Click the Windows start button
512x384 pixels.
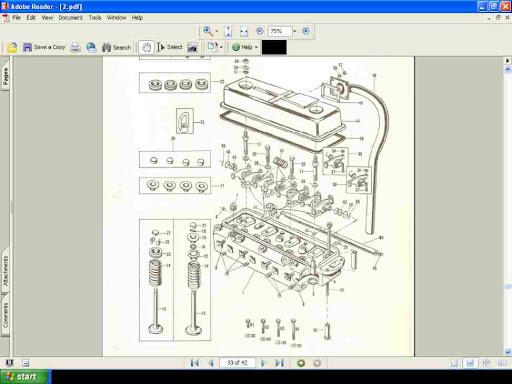tap(25, 377)
